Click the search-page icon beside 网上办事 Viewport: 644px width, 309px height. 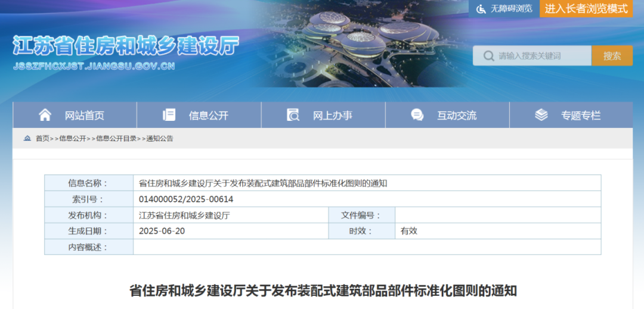tap(293, 115)
